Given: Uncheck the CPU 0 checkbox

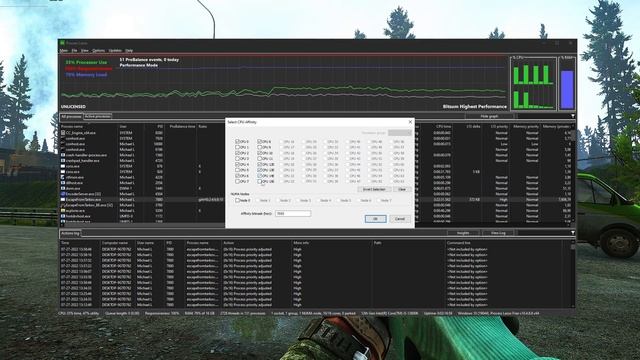Looking at the screenshot, I should coord(237,142).
